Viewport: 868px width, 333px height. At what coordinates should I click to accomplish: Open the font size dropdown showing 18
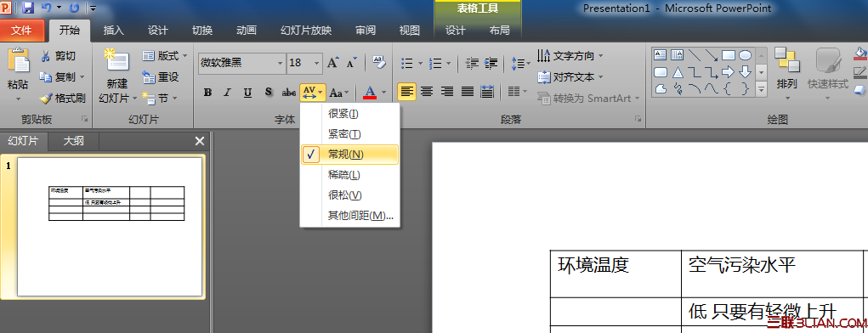click(x=317, y=63)
